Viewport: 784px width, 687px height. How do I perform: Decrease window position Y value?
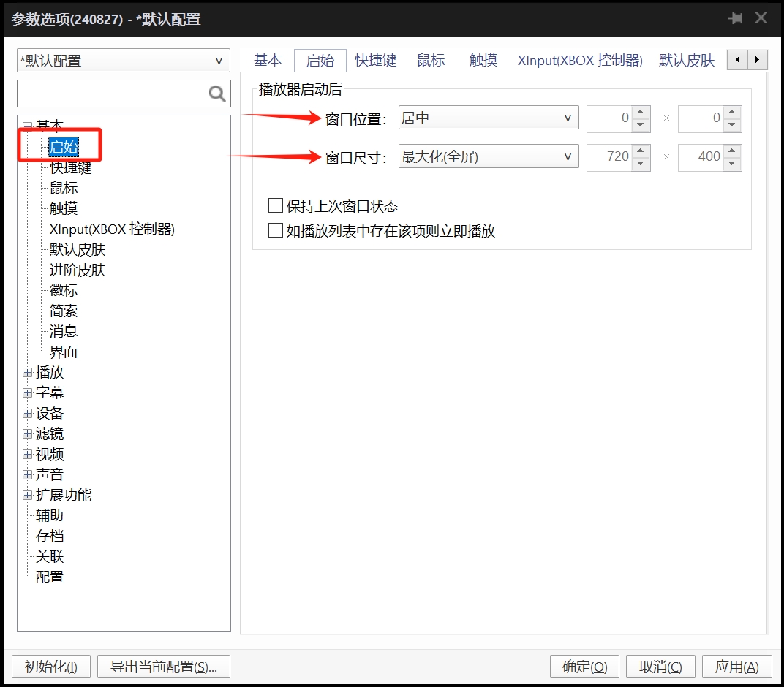(732, 125)
